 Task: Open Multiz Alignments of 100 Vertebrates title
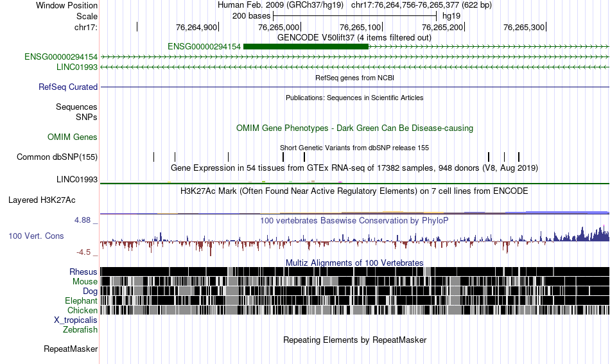pos(354,263)
